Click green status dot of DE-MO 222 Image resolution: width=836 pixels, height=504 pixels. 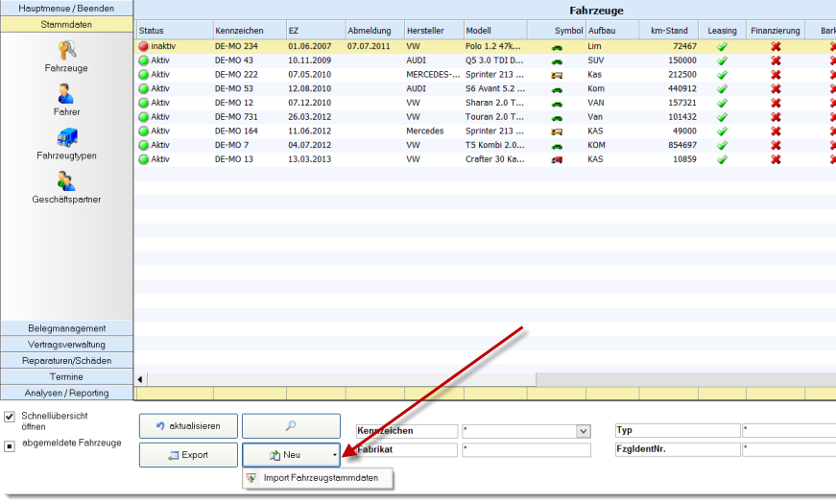pos(143,75)
